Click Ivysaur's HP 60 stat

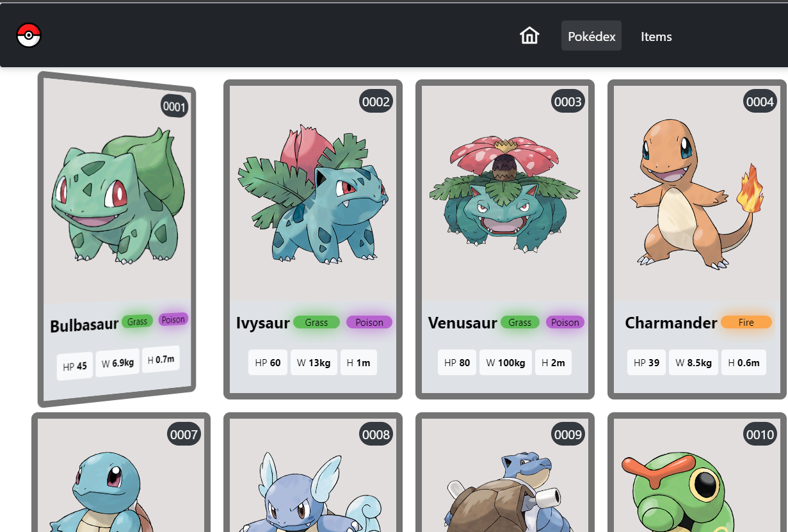268,362
